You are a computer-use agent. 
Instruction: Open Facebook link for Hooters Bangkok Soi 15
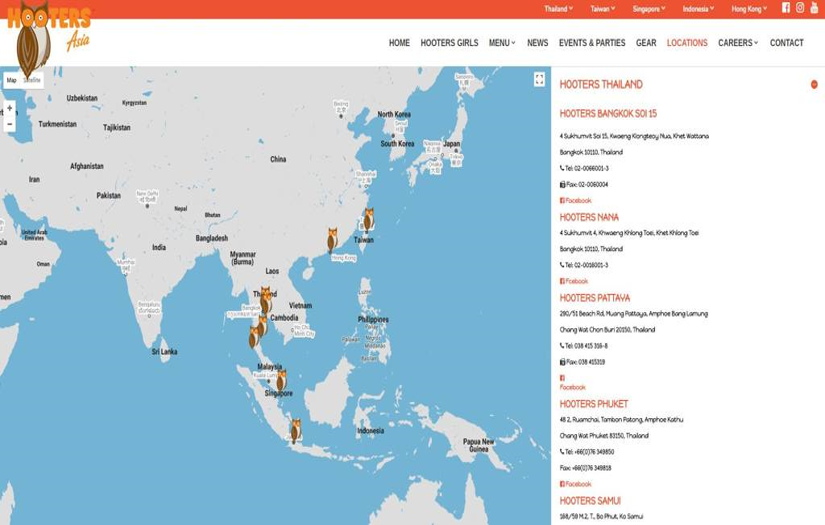click(x=576, y=200)
